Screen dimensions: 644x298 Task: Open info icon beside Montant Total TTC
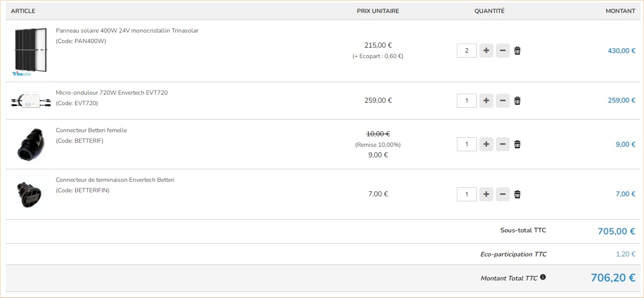click(543, 277)
